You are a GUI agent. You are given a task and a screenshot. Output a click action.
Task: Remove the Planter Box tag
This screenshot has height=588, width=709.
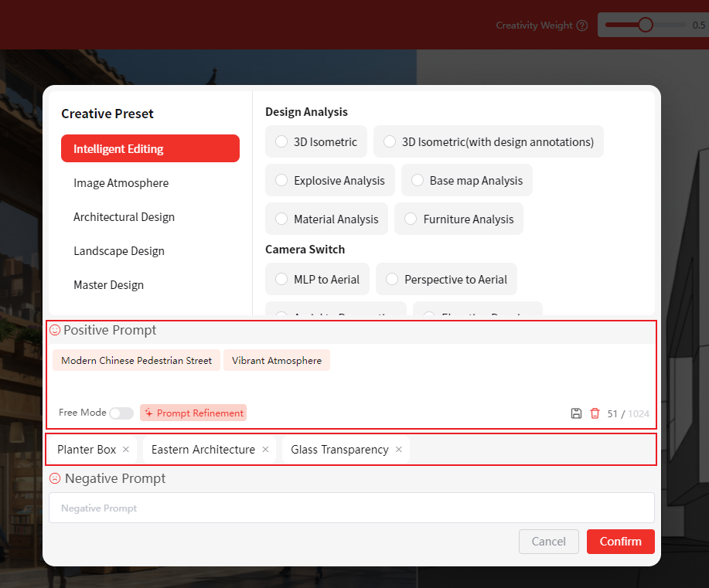126,450
